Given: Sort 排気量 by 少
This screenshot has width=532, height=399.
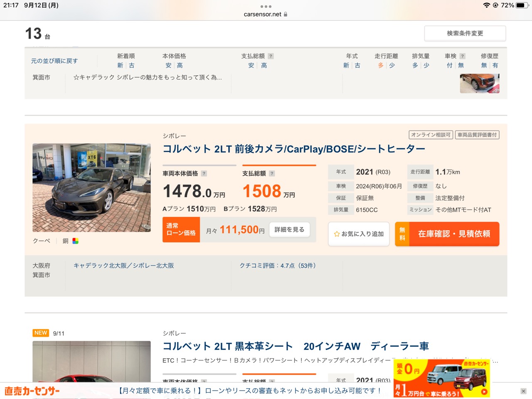Looking at the screenshot, I should [x=426, y=65].
